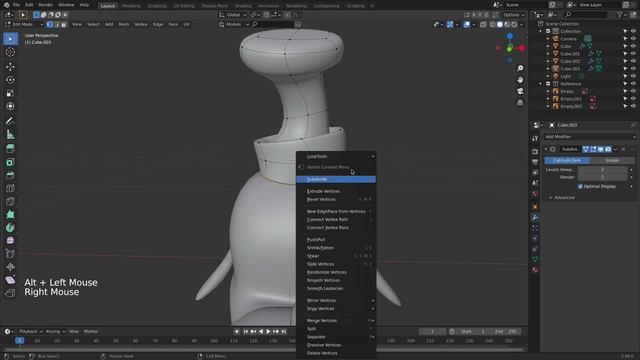Viewport: 640px width, 360px height.
Task: Uncheck the Reference collection checkbox
Action: click(548, 84)
